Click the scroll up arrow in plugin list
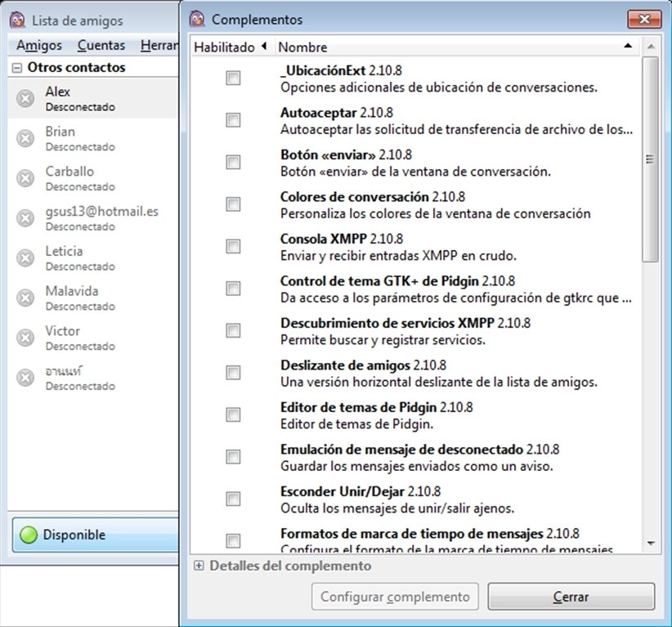The width and height of the screenshot is (672, 627). [651, 47]
